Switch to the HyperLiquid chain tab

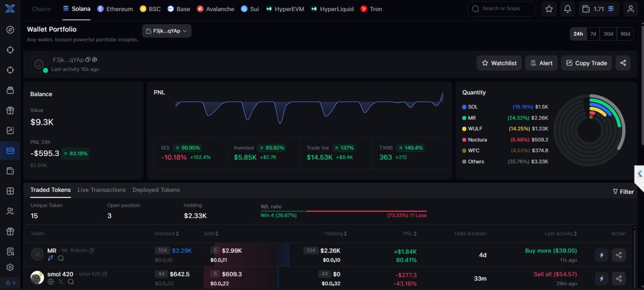point(333,9)
